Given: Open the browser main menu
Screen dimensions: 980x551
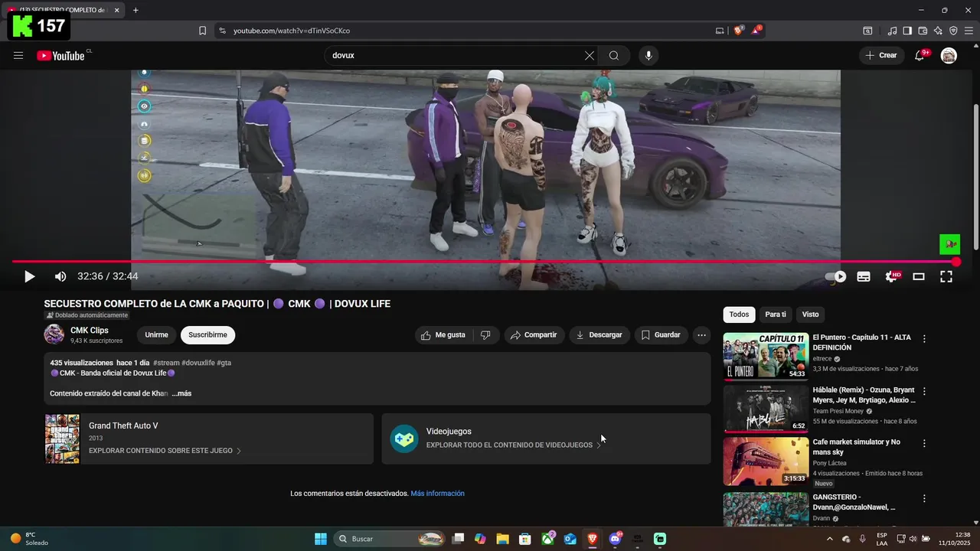Looking at the screenshot, I should click(x=969, y=31).
